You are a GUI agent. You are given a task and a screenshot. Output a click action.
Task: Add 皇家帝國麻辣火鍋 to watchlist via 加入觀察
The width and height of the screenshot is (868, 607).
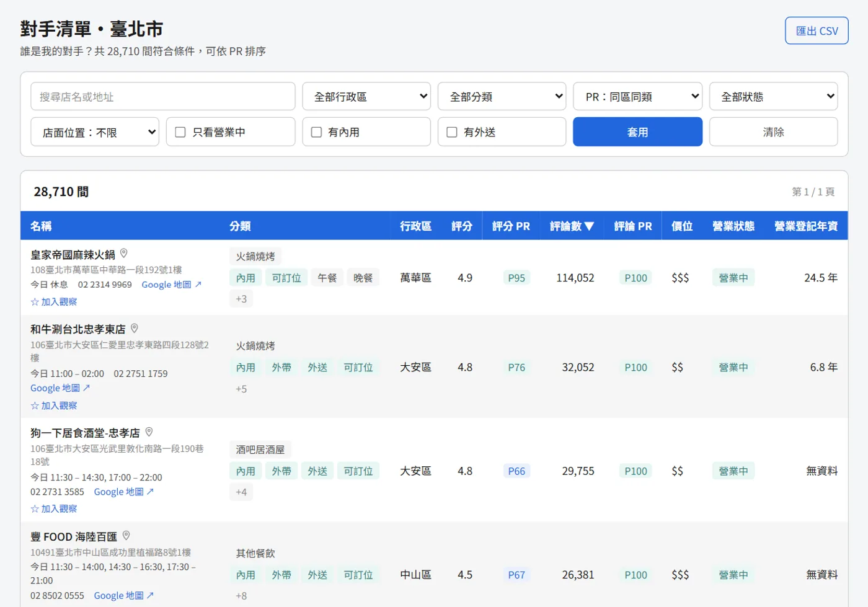click(x=54, y=302)
